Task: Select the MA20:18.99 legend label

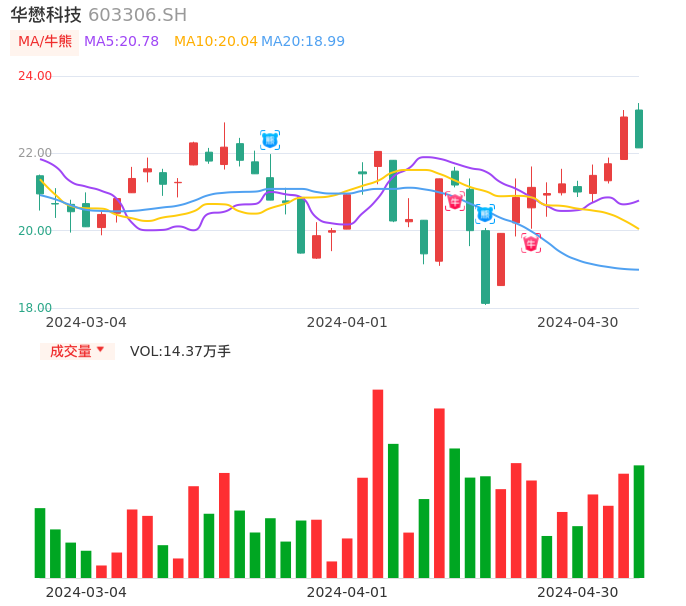Action: pos(303,42)
